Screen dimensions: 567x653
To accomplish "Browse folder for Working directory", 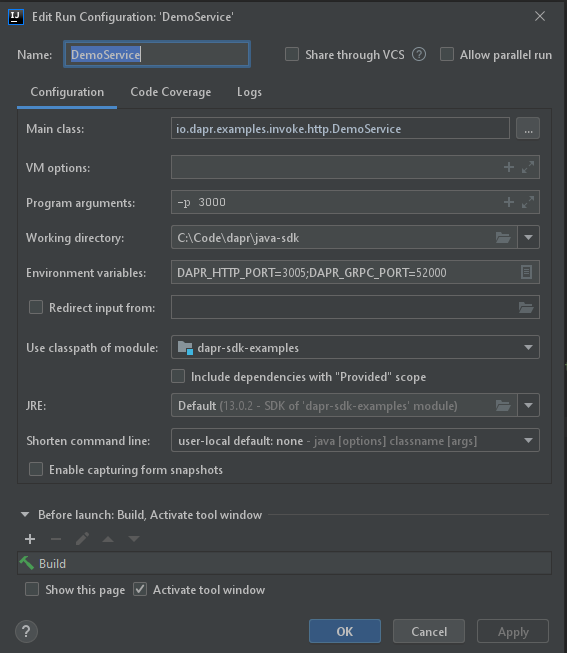I will click(503, 237).
